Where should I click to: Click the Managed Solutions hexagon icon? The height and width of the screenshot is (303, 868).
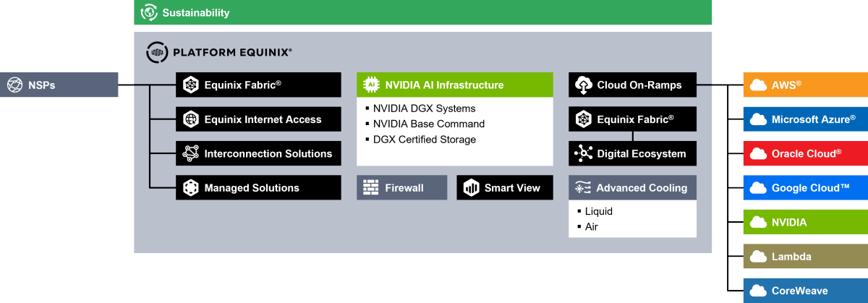(191, 187)
